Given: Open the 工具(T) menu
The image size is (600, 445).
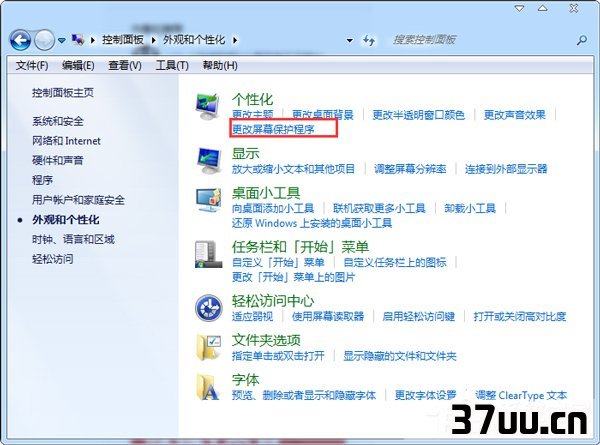Looking at the screenshot, I should click(172, 65).
